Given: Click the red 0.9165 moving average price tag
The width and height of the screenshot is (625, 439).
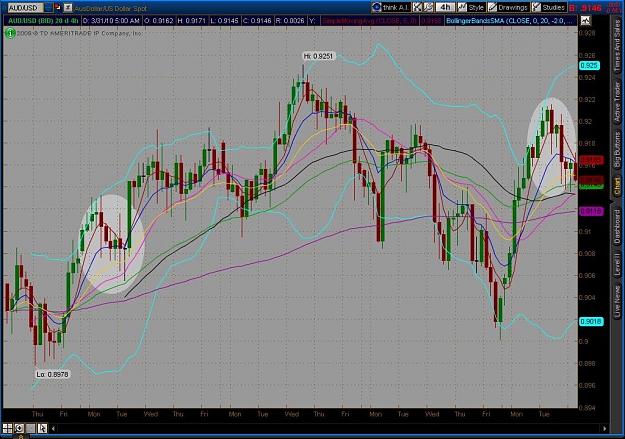Looking at the screenshot, I should coord(591,160).
